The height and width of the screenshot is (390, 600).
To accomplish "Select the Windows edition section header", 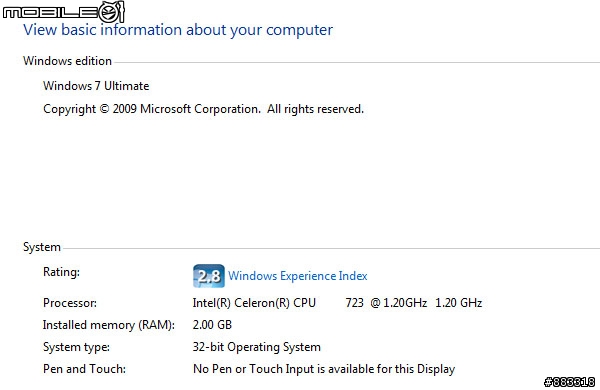I will click(x=67, y=61).
